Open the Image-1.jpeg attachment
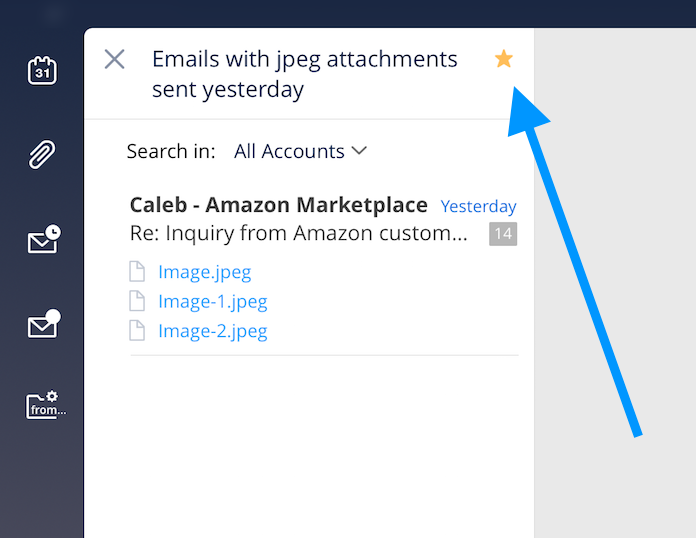Viewport: 696px width, 538px height. click(212, 301)
